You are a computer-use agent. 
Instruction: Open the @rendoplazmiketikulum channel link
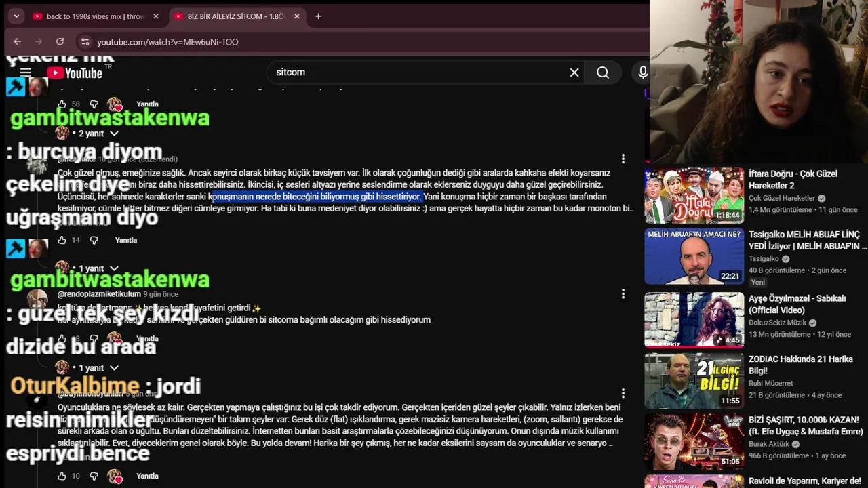point(99,294)
